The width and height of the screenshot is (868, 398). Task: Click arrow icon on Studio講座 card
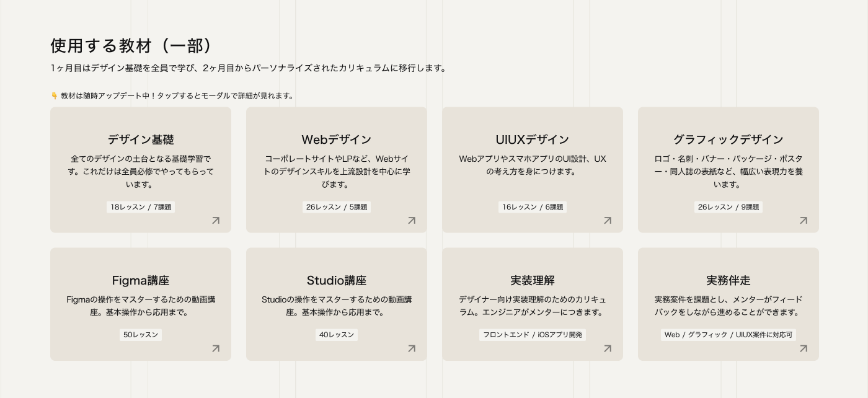[x=412, y=348]
